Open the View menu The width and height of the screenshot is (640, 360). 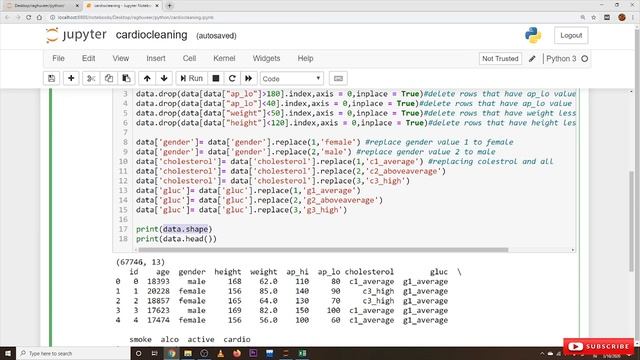coord(120,58)
